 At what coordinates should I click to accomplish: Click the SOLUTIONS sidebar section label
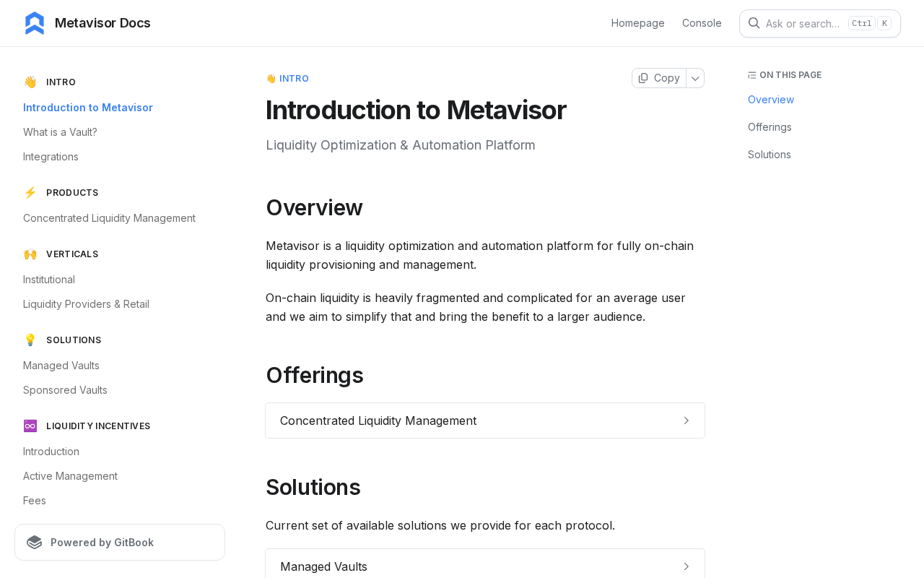pyautogui.click(x=74, y=340)
